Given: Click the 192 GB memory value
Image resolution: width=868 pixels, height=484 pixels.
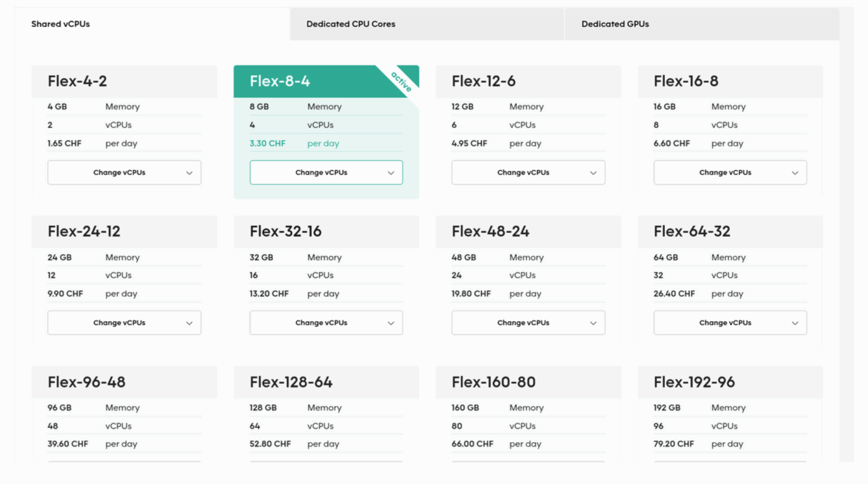Looking at the screenshot, I should click(667, 408).
